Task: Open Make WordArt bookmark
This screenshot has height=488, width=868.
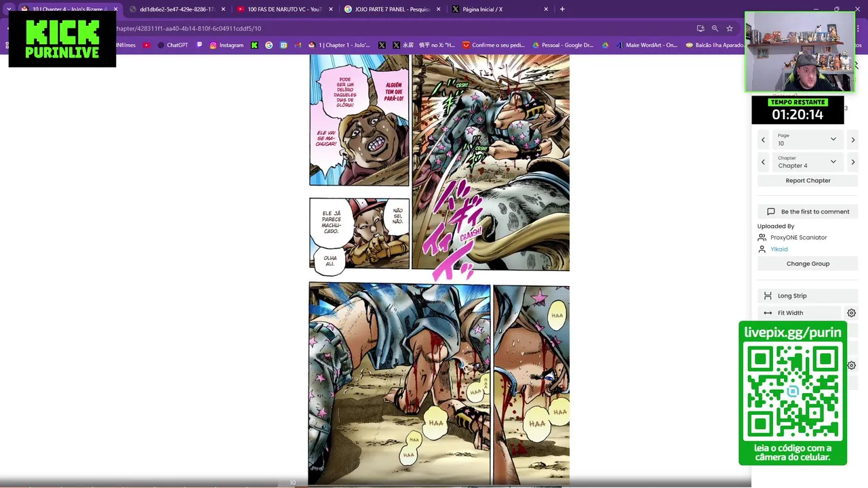Action: 647,45
